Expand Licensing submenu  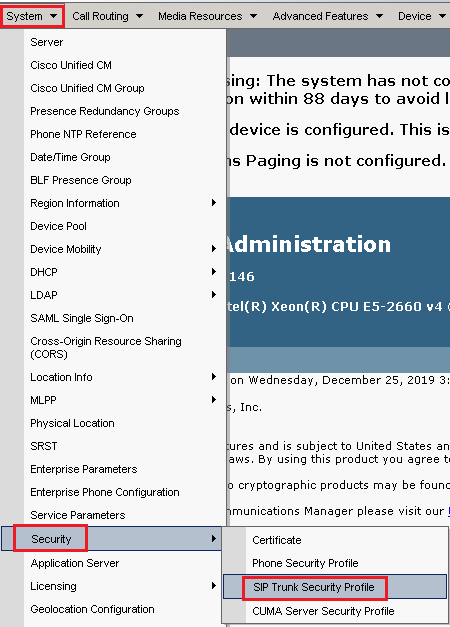point(123,586)
